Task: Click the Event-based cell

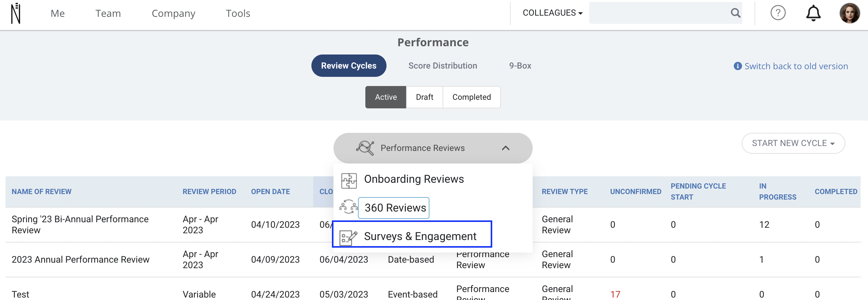Action: click(x=413, y=294)
